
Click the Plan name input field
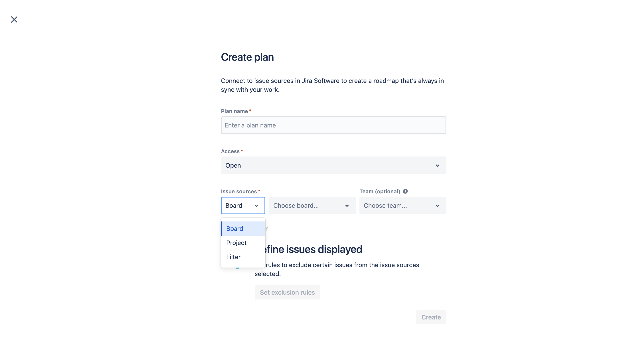[x=333, y=125]
